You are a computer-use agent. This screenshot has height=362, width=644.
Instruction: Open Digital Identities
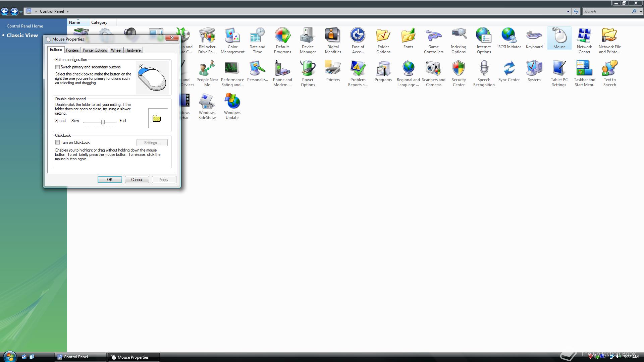tap(333, 41)
